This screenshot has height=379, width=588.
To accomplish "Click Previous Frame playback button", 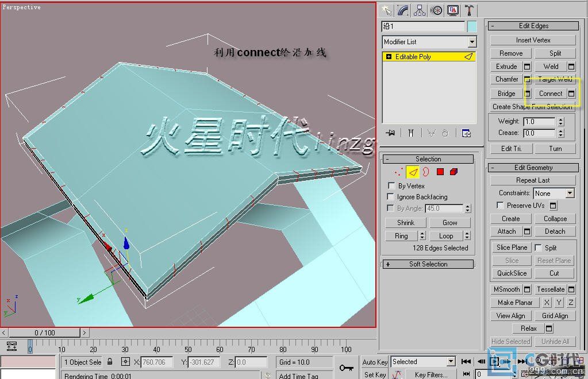I will pos(481,361).
